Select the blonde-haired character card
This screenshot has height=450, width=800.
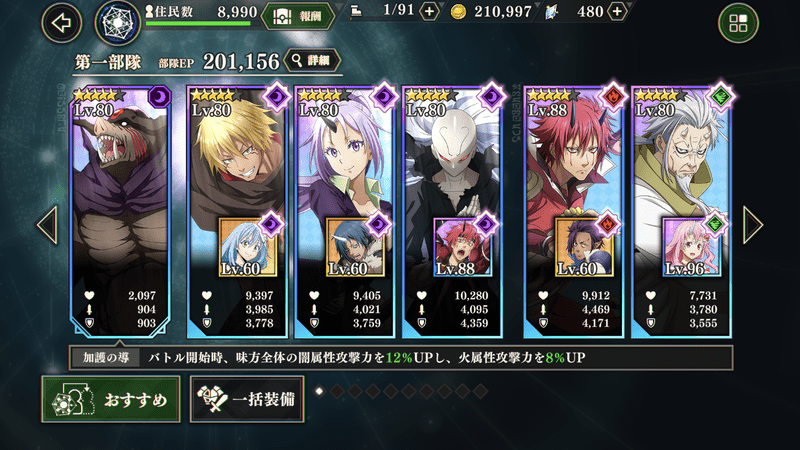(x=237, y=212)
